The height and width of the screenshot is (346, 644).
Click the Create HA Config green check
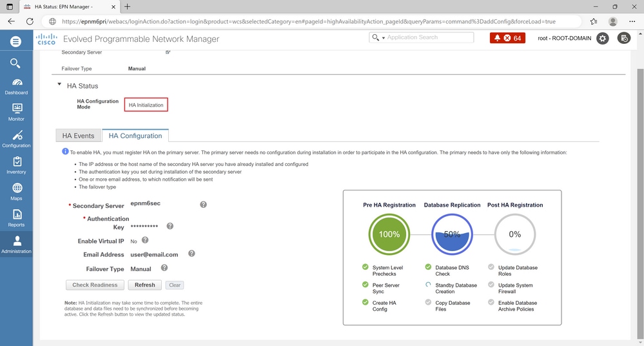point(365,302)
